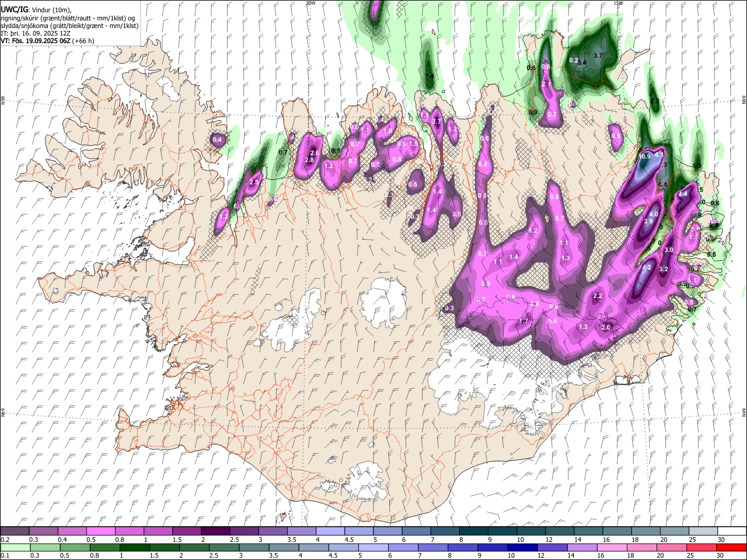Viewport: 747px width, 560px height.
Task: Pick the crimson rain swatch labeled 25
Action: pyautogui.click(x=701, y=547)
